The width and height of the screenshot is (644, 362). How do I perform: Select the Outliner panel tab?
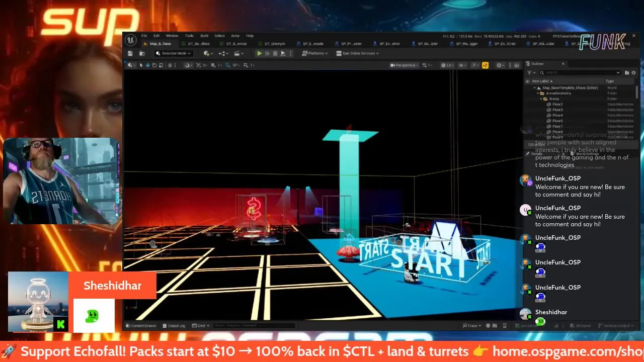tap(537, 64)
